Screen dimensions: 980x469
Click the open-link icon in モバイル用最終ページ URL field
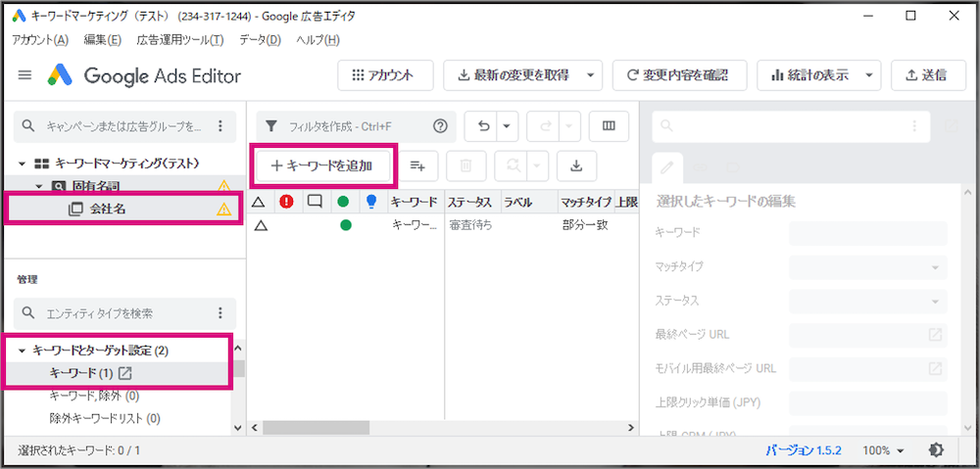point(935,368)
